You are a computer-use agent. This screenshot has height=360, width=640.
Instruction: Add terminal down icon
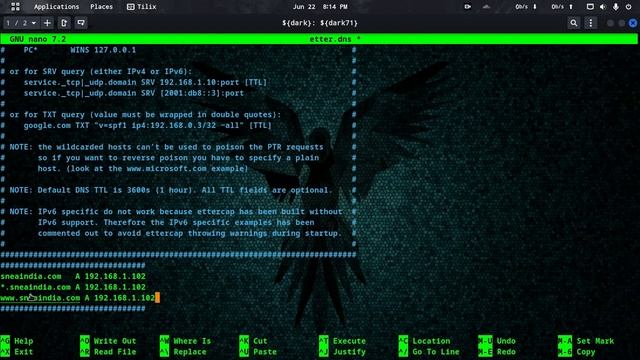(81, 23)
